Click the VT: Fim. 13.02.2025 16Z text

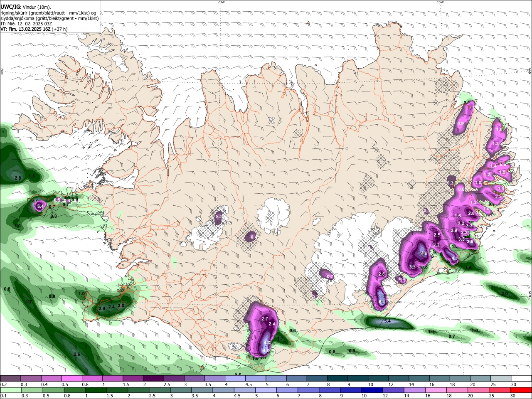pos(25,29)
